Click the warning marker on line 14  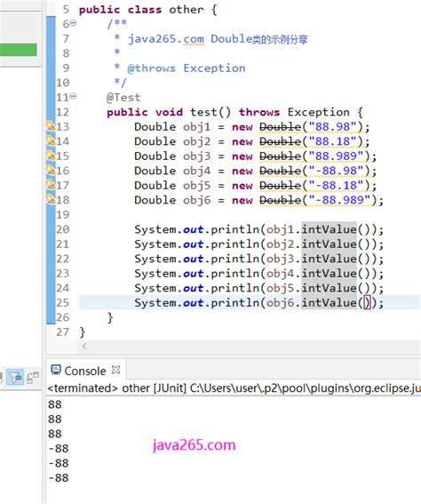pyautogui.click(x=51, y=140)
